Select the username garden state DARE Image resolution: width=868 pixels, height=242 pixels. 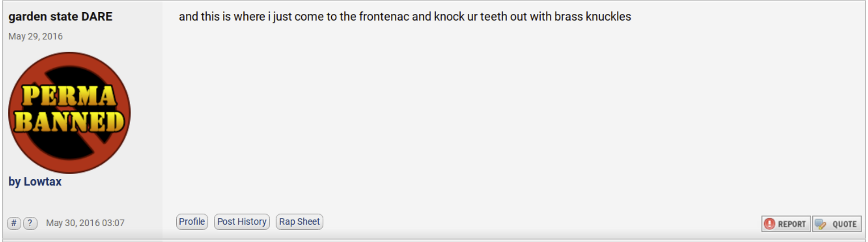[61, 17]
